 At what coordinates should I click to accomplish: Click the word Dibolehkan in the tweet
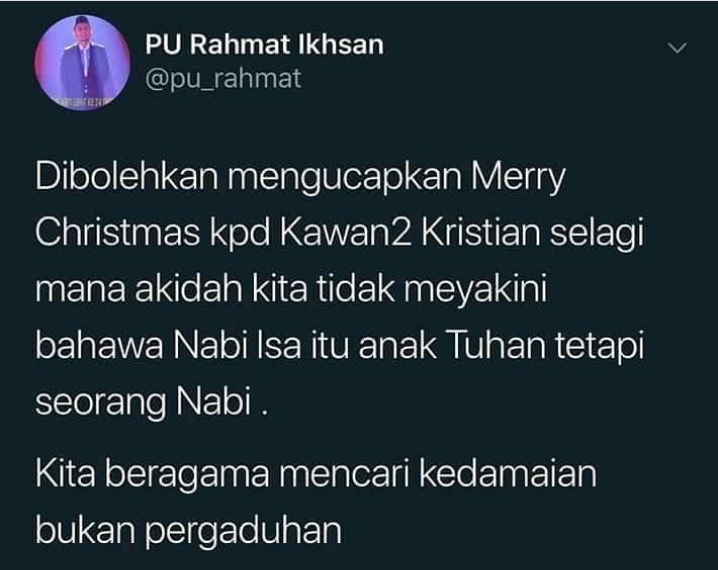pyautogui.click(x=127, y=177)
